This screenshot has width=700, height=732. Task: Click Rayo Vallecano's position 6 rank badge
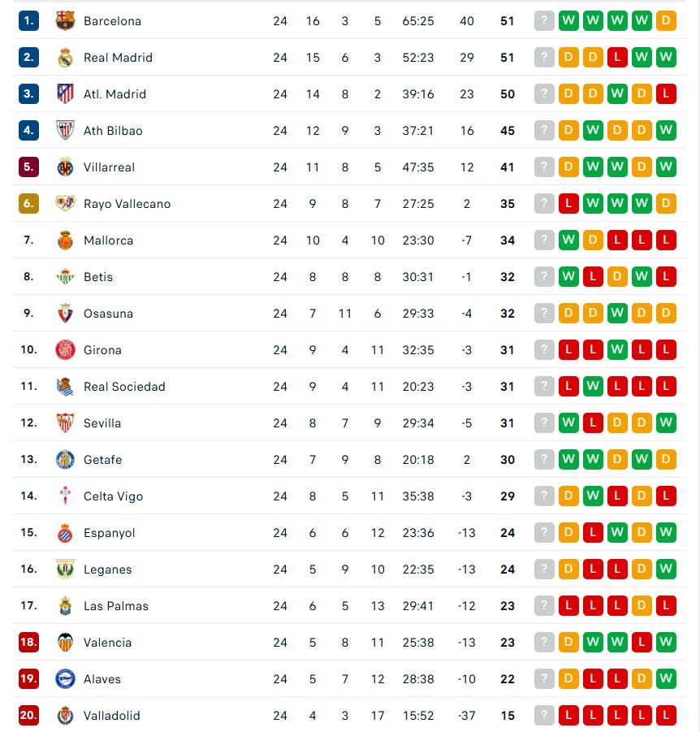(x=28, y=204)
